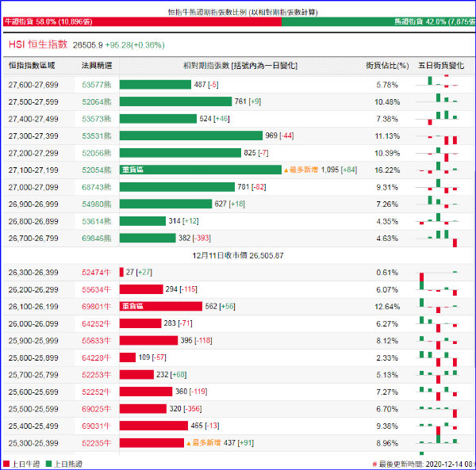Viewport: 476px width, 470px height.
Task: Open bear certificate 69846熊
Action: (x=97, y=239)
